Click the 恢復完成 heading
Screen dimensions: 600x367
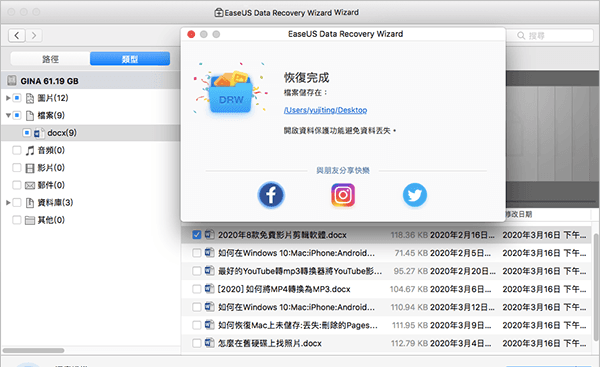coord(307,78)
